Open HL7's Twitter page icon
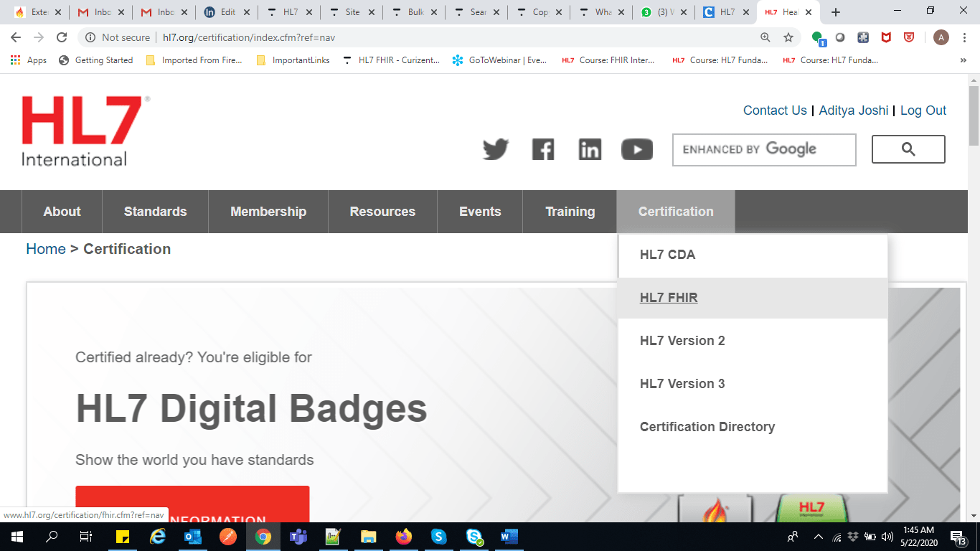Viewport: 980px width, 551px height. (496, 149)
